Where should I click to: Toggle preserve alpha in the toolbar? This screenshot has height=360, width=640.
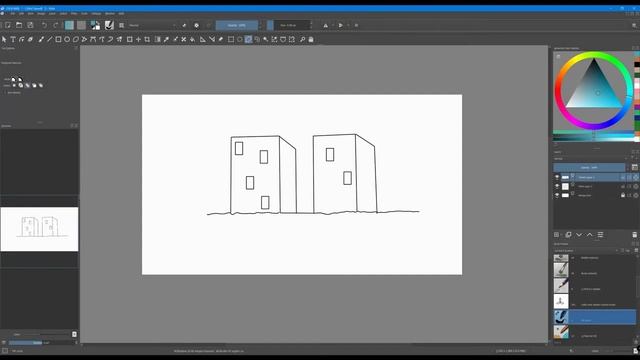tap(196, 25)
